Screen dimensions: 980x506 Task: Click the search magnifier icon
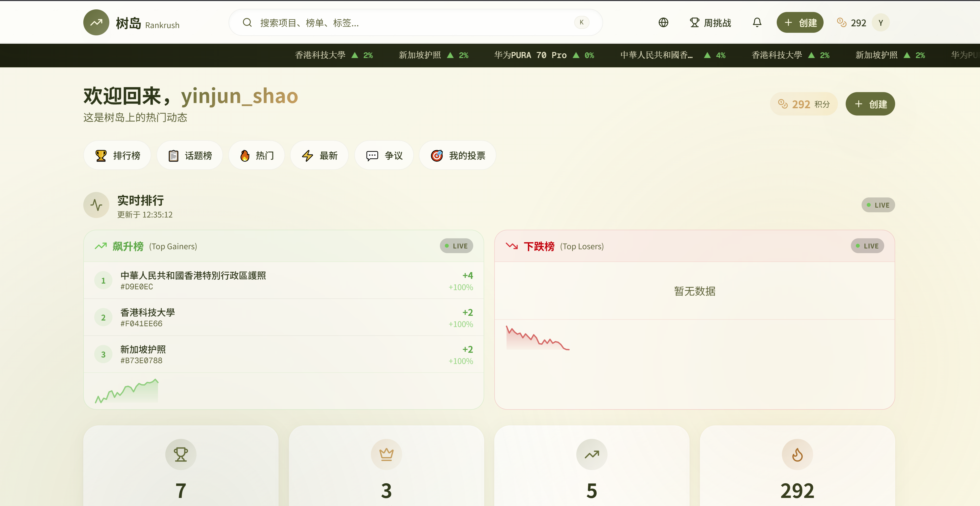(x=247, y=22)
